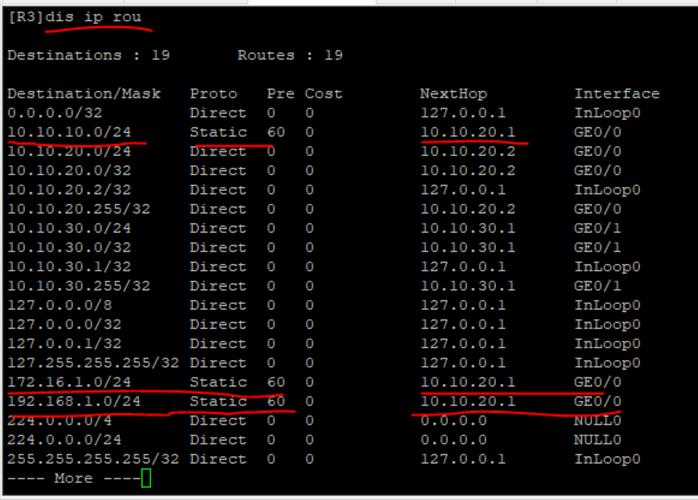Click Static protocol in 172.16.1.0/24 row

(x=218, y=382)
